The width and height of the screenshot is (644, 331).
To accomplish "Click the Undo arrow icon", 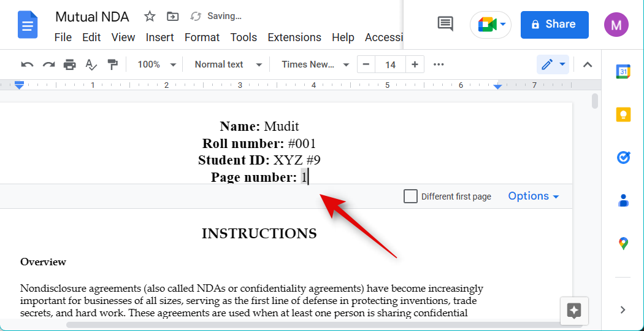I will (27, 64).
